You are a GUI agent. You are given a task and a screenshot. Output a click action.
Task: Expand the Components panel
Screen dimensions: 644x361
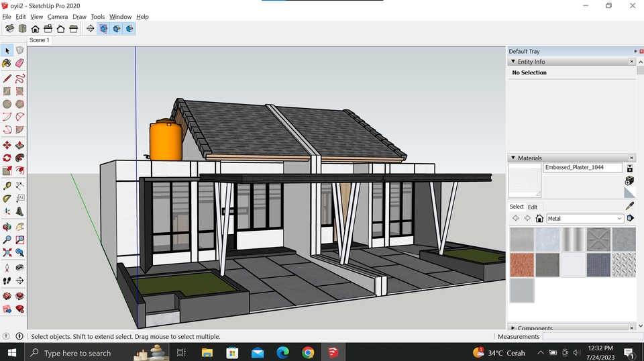[513, 327]
